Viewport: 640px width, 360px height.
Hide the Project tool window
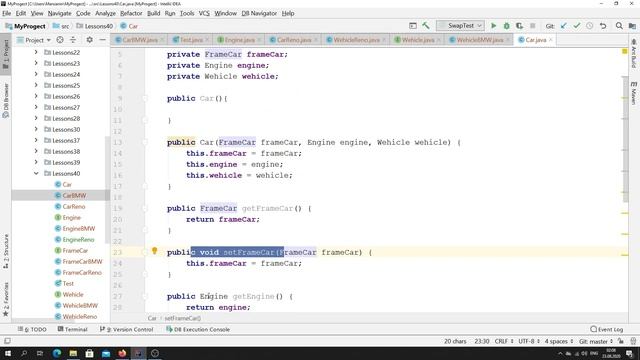pos(102,40)
